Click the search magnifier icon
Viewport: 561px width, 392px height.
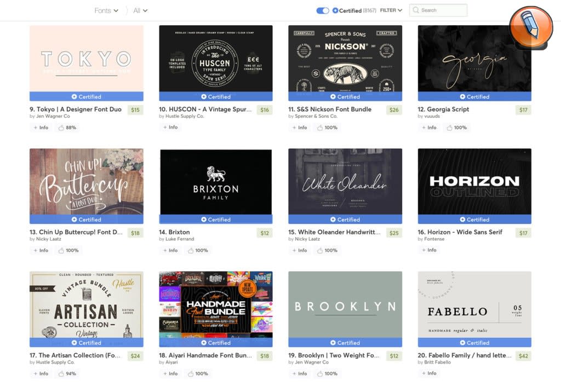coord(416,10)
